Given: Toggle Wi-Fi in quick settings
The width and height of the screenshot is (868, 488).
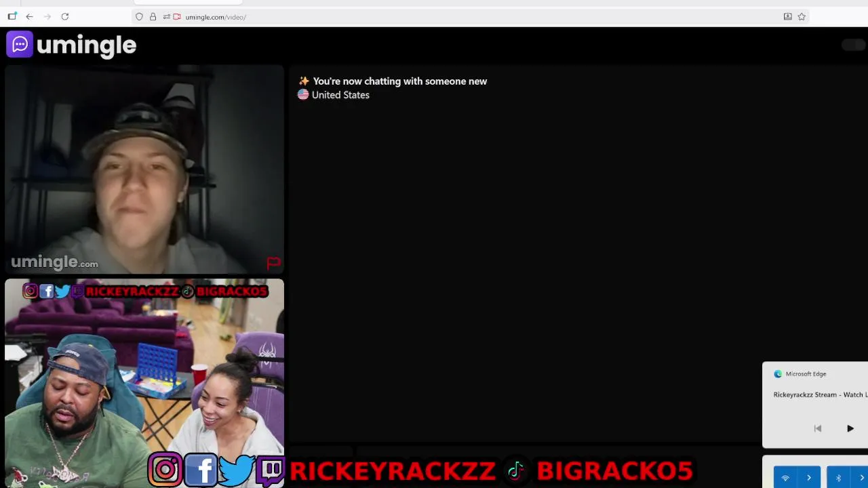Looking at the screenshot, I should 785,478.
